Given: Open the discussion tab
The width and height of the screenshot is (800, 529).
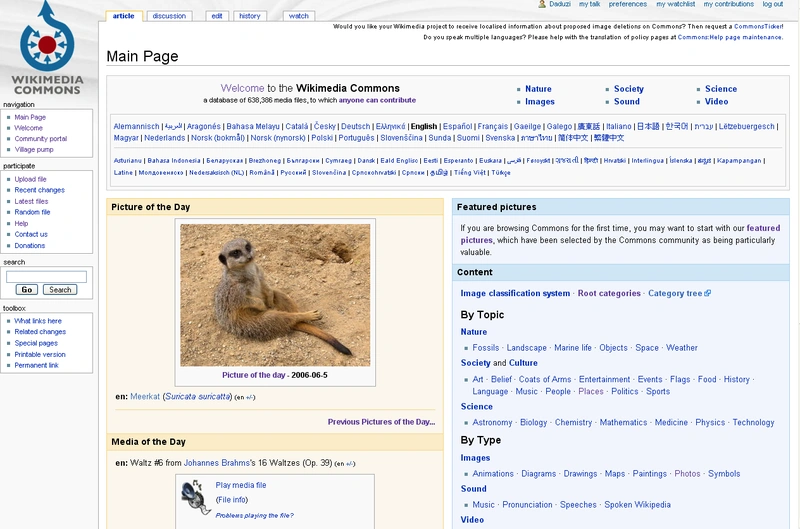Looking at the screenshot, I should (x=169, y=16).
